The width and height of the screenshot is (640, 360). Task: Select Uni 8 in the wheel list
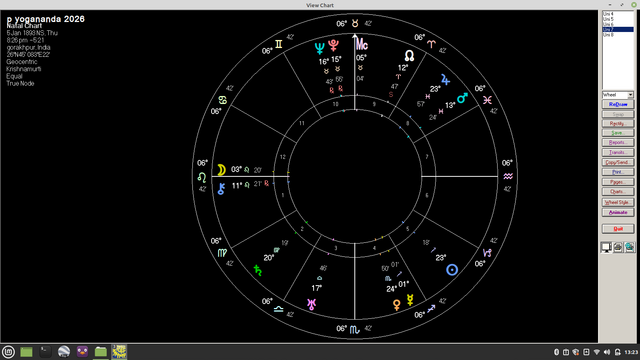tap(618, 35)
